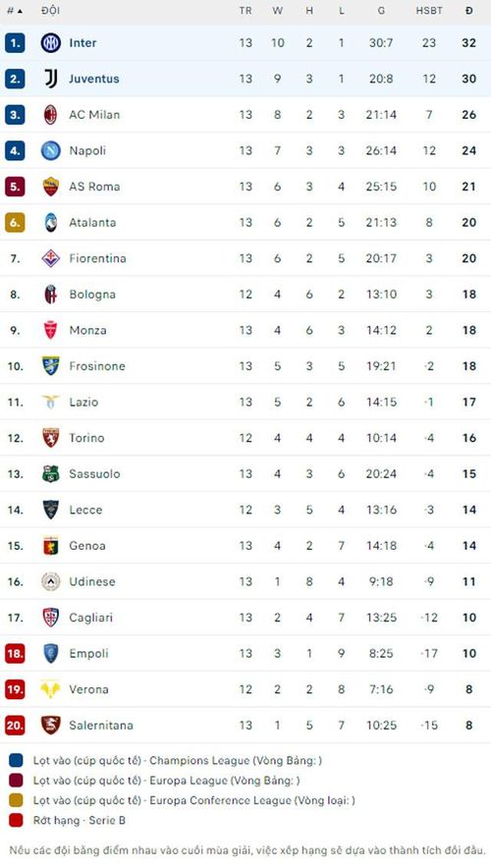This screenshot has height=868, width=491.
Task: Click the AS Roma crest icon
Action: pyautogui.click(x=51, y=187)
